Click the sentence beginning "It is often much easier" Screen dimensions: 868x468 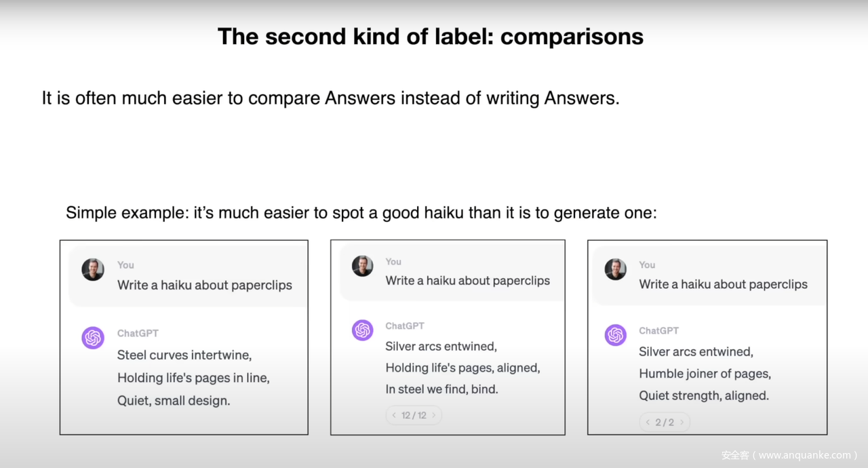pyautogui.click(x=331, y=98)
